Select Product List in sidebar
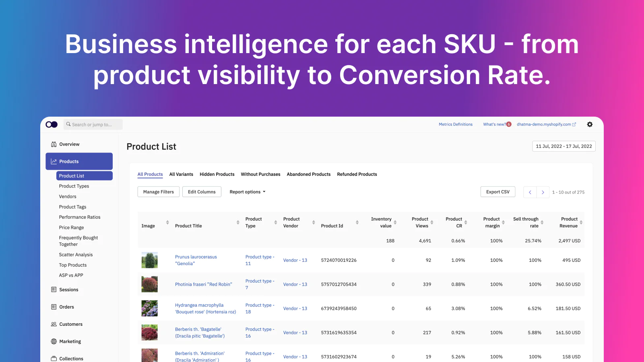The image size is (644, 362). point(85,176)
